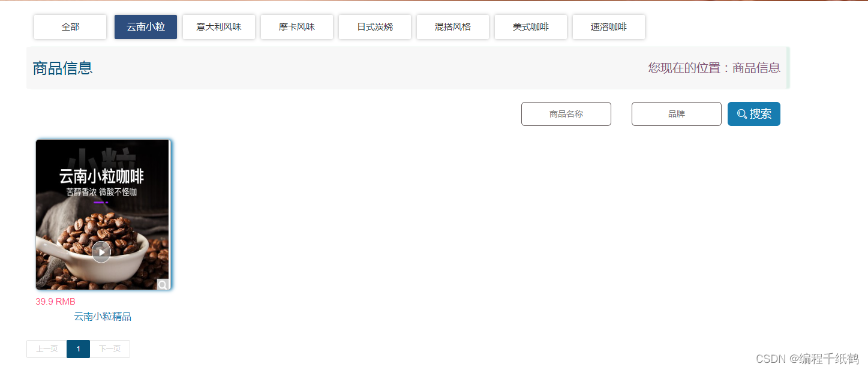Go to previous page 上一页
This screenshot has width=868, height=370.
(47, 349)
